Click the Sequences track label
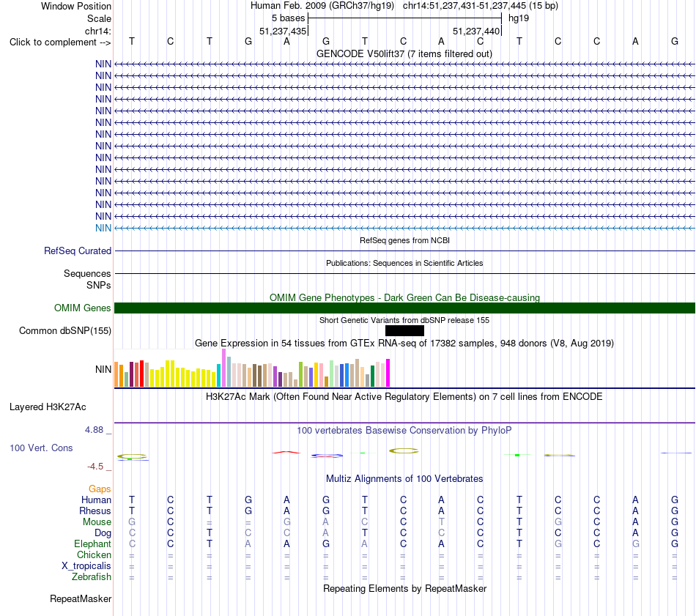This screenshot has width=696, height=616. pyautogui.click(x=87, y=273)
